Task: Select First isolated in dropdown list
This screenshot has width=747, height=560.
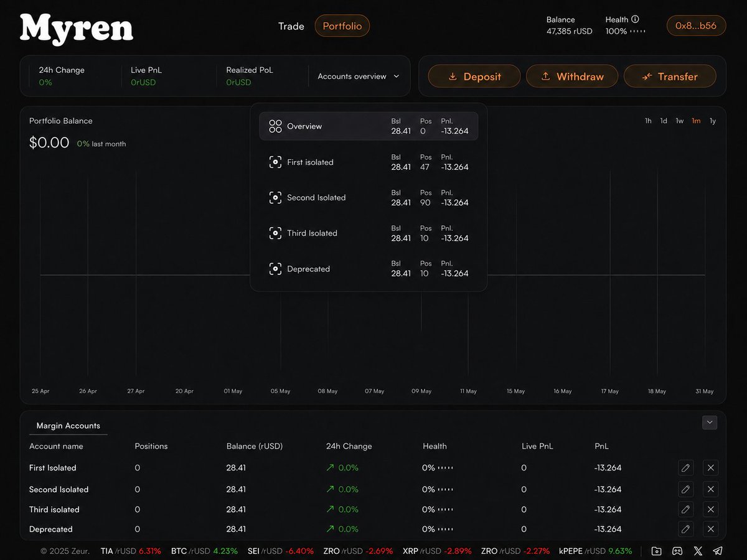Action: click(369, 162)
